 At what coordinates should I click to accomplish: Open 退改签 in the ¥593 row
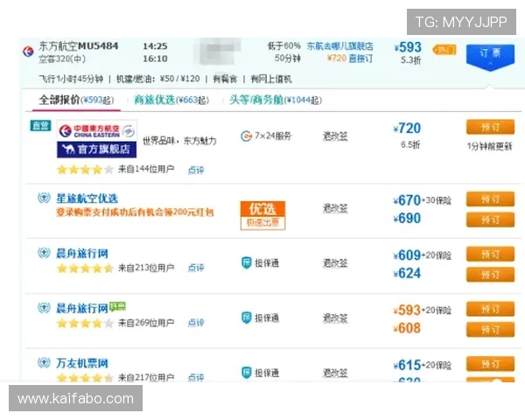tap(335, 318)
